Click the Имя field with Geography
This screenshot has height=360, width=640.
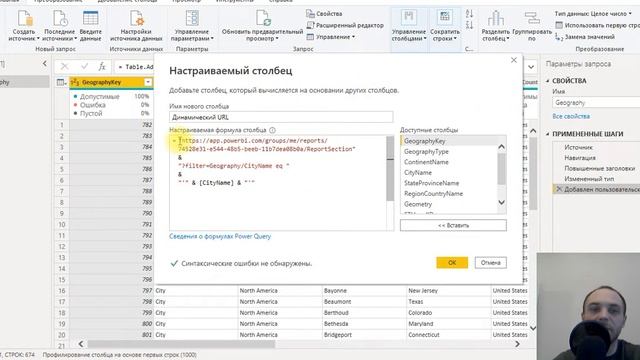pos(596,103)
